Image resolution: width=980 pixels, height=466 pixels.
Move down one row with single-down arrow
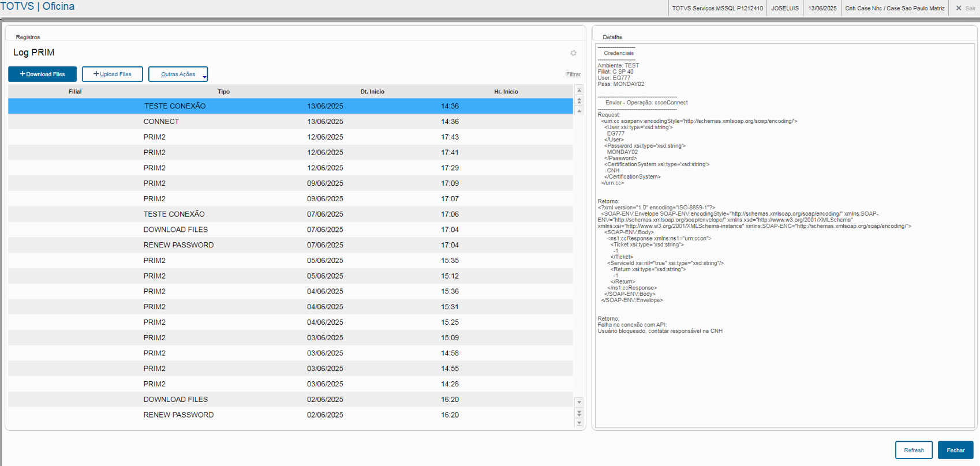pos(579,403)
